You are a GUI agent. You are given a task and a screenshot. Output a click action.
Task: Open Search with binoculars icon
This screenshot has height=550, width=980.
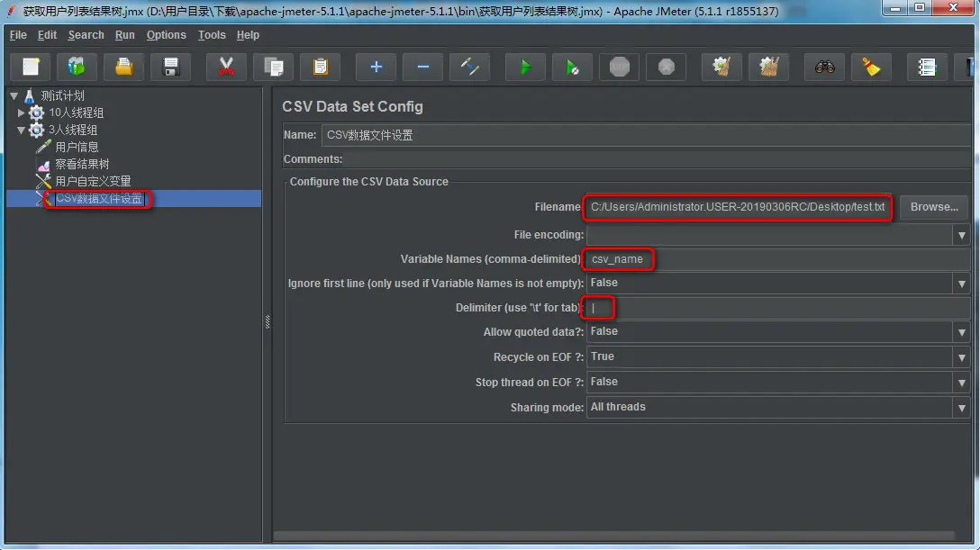pyautogui.click(x=824, y=67)
